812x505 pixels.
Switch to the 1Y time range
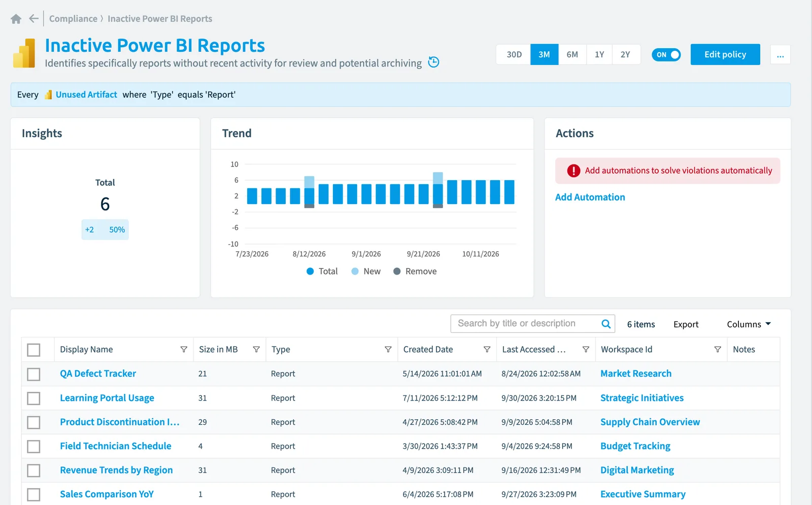point(599,54)
